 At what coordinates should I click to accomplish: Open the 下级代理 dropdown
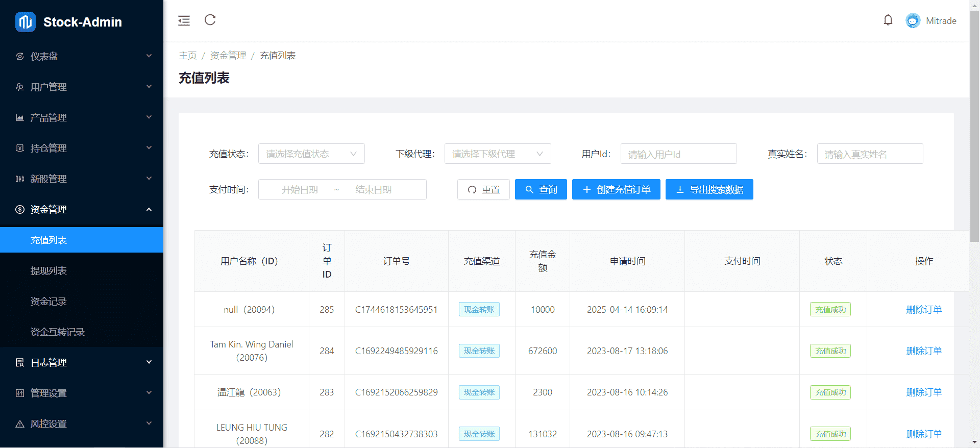coord(498,154)
